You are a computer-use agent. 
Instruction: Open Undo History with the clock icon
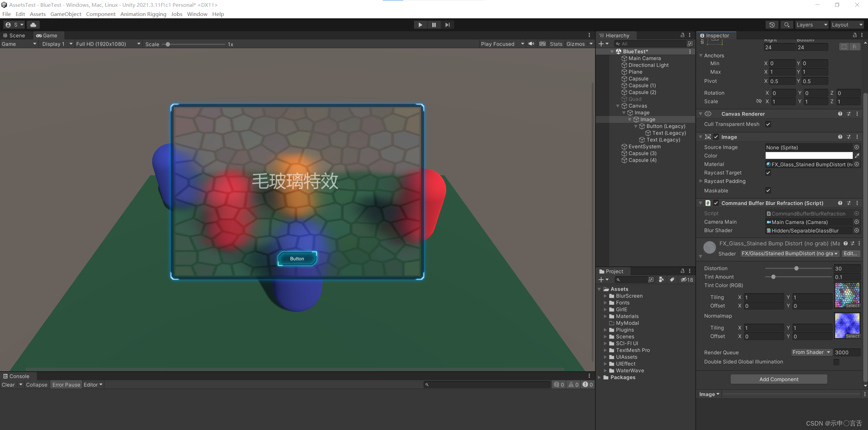[x=772, y=25]
